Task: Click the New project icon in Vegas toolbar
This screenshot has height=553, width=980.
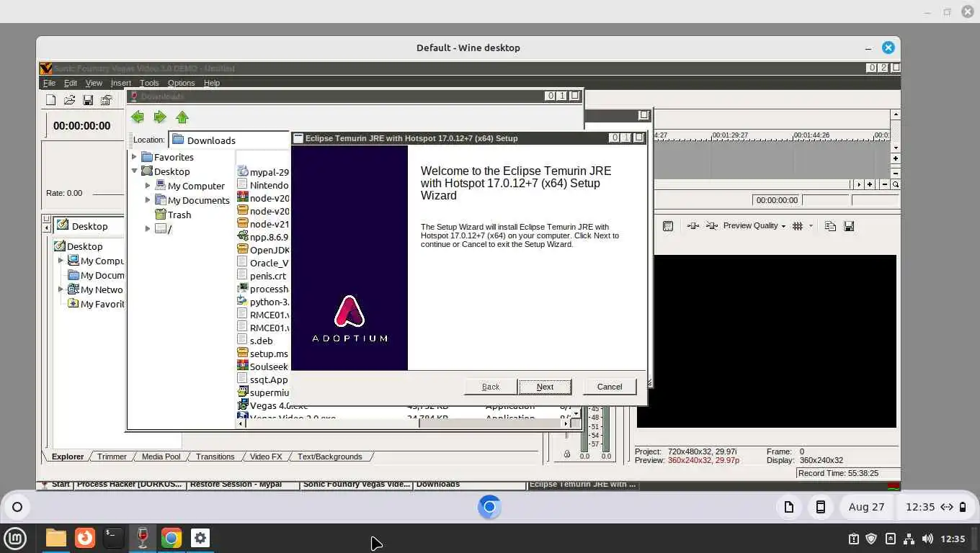Action: point(51,100)
